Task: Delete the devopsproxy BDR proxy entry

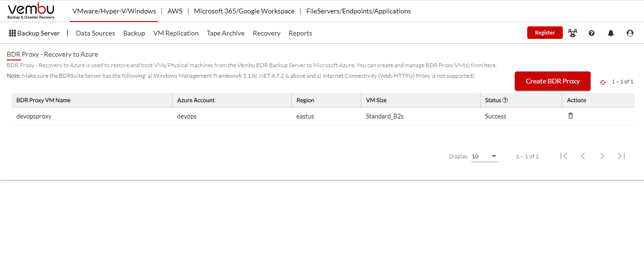Action: tap(570, 116)
